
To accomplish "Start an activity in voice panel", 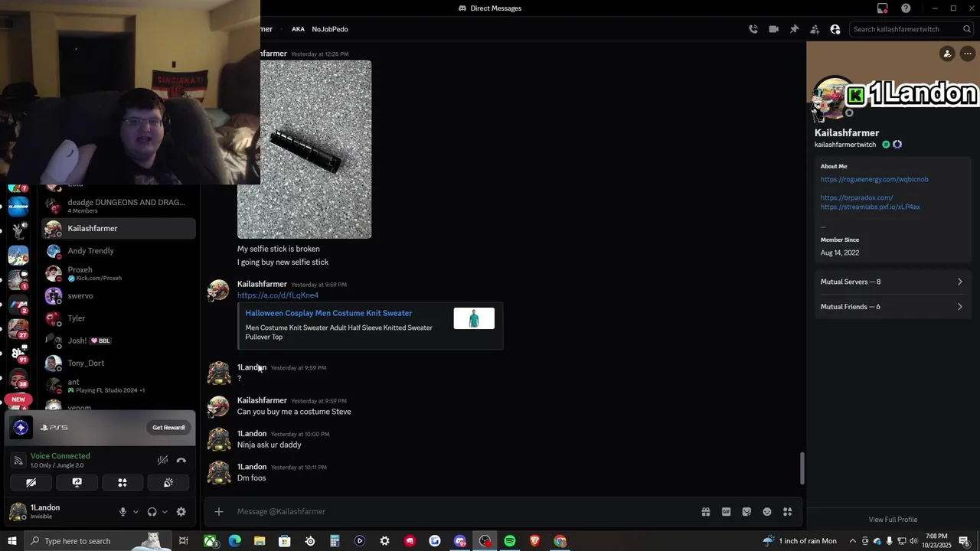I will (122, 483).
